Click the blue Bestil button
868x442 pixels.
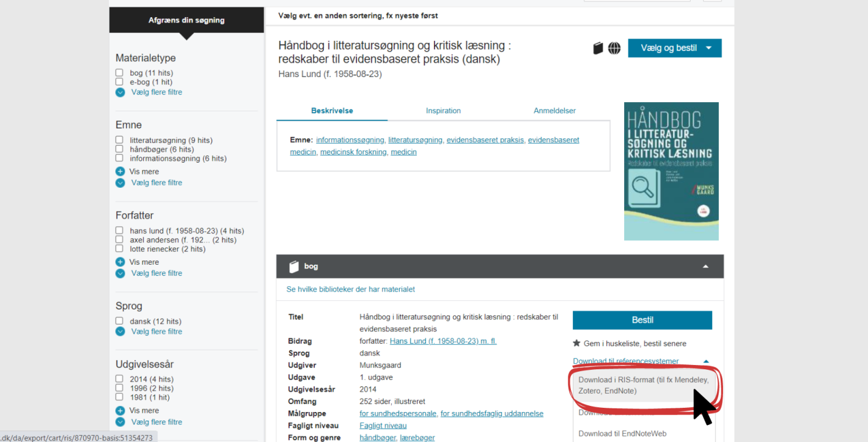point(642,320)
